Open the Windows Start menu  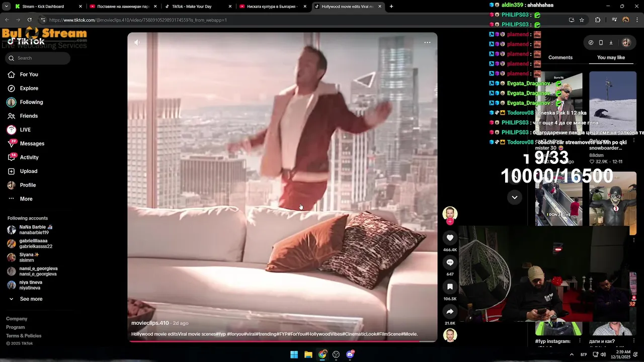click(x=294, y=354)
